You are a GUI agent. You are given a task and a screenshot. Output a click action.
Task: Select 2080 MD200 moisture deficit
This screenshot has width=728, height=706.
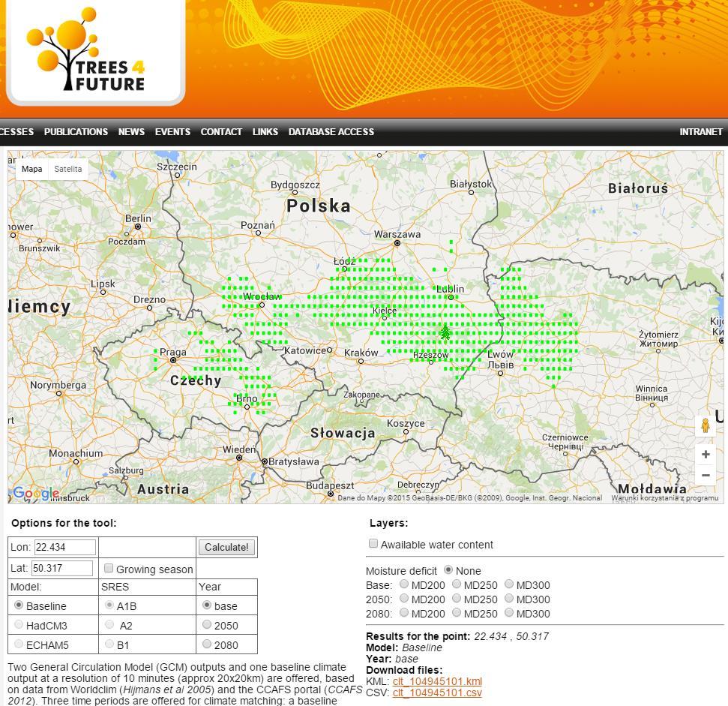tap(404, 613)
